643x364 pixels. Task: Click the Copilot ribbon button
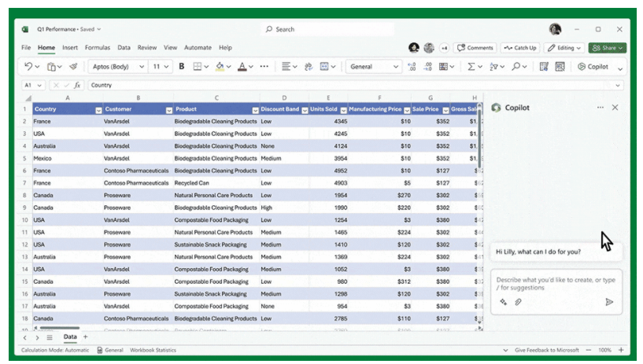(593, 66)
